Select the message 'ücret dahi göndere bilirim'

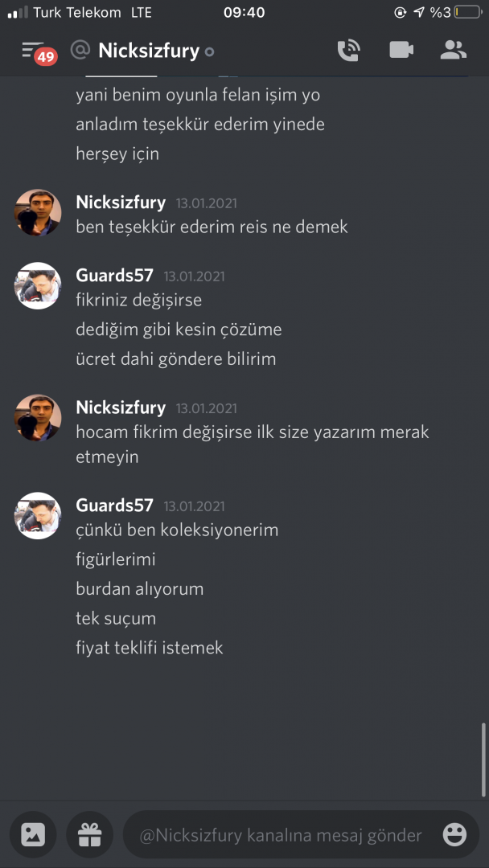[x=176, y=358]
